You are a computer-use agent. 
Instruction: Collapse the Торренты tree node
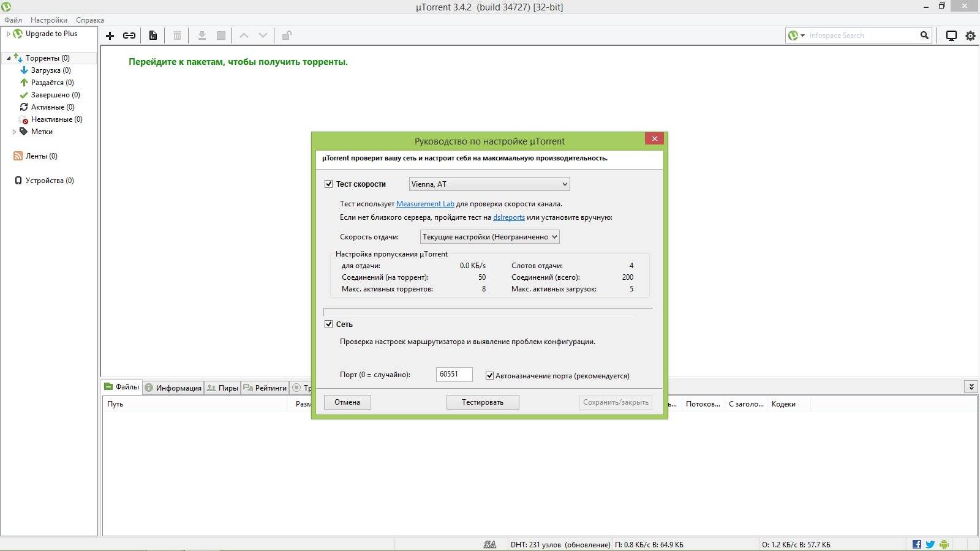[9, 58]
